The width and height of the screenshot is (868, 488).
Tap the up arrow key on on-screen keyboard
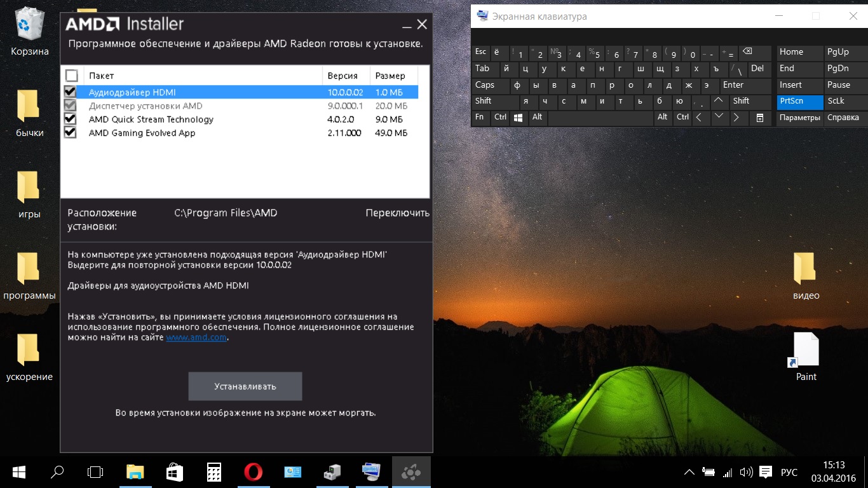click(719, 101)
